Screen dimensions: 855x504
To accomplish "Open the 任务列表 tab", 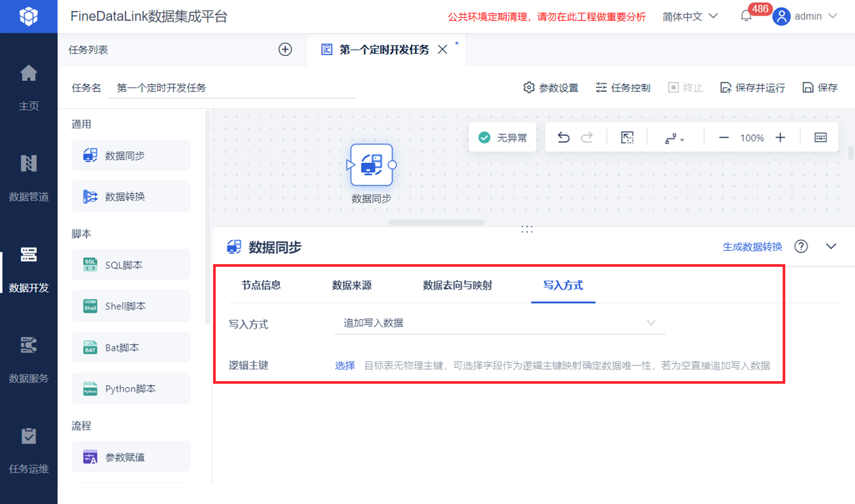I will (88, 49).
